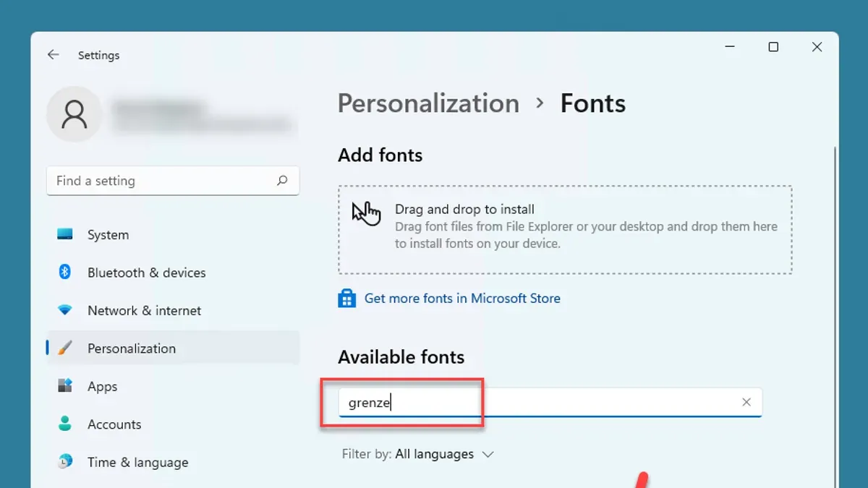Click the Fonts page heading
The image size is (868, 488).
coord(593,103)
